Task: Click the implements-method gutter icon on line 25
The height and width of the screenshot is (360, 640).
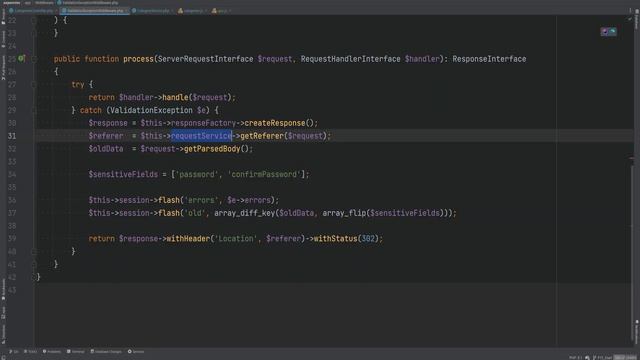Action: [21, 59]
